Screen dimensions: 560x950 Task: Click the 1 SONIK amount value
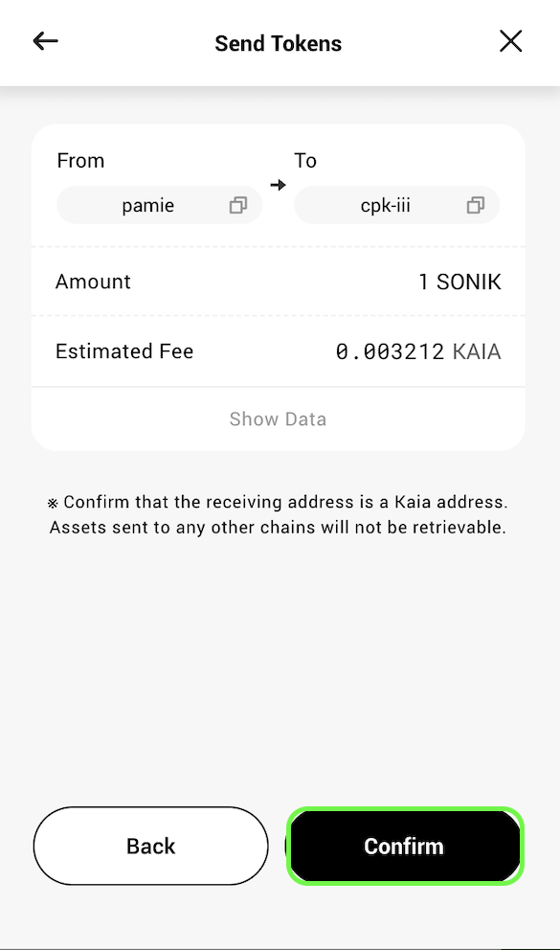click(460, 282)
